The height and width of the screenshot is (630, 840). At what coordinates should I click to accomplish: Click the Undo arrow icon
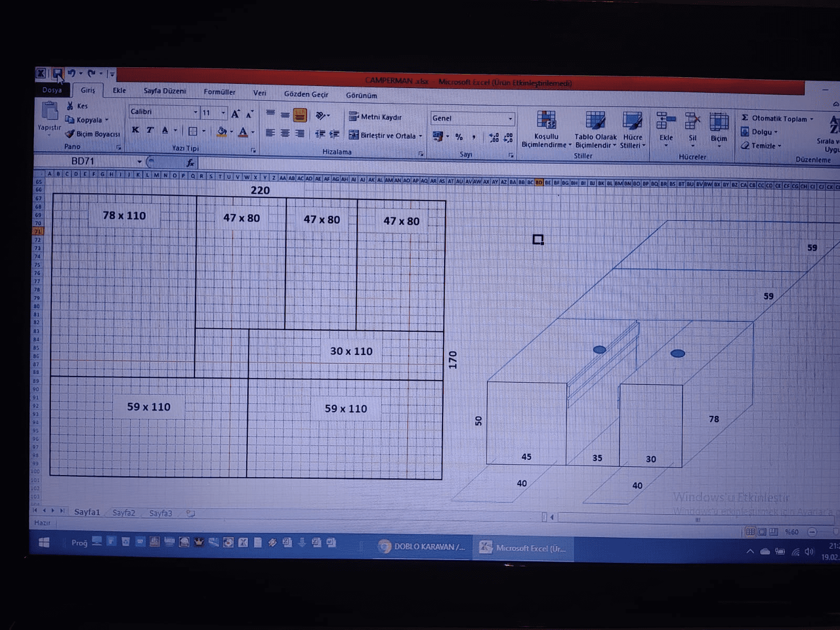[71, 73]
